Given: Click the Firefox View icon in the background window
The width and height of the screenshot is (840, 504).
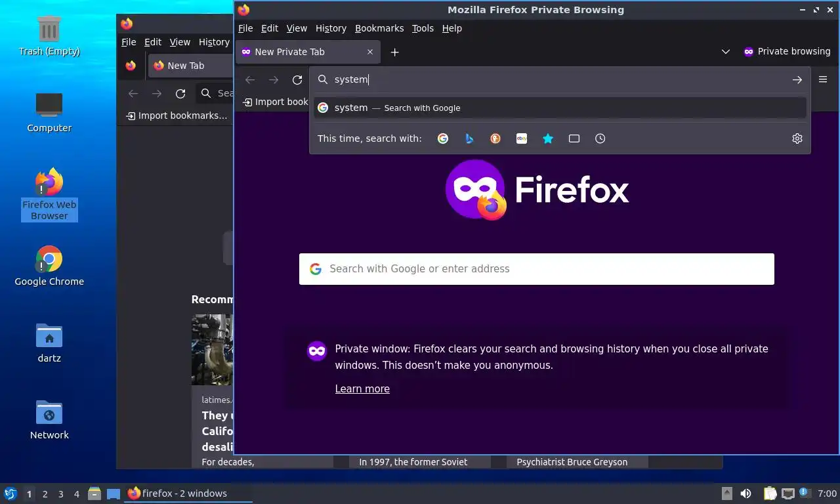Looking at the screenshot, I should coord(131,66).
